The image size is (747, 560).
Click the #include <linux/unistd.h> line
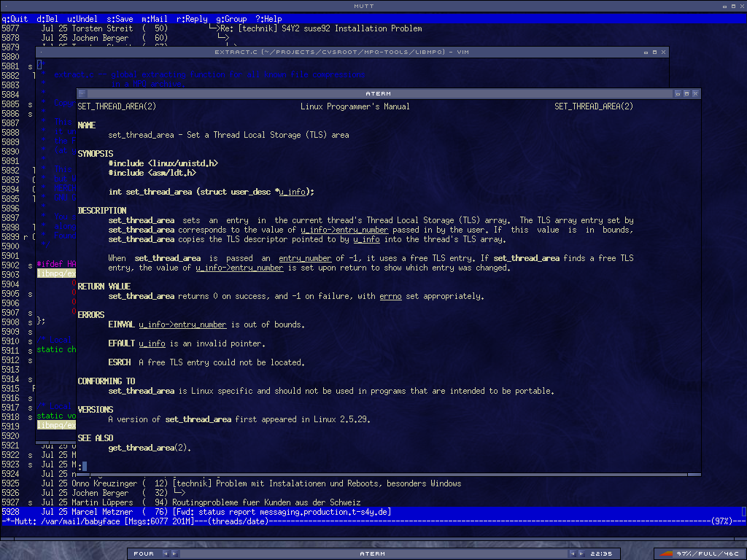pos(163,163)
